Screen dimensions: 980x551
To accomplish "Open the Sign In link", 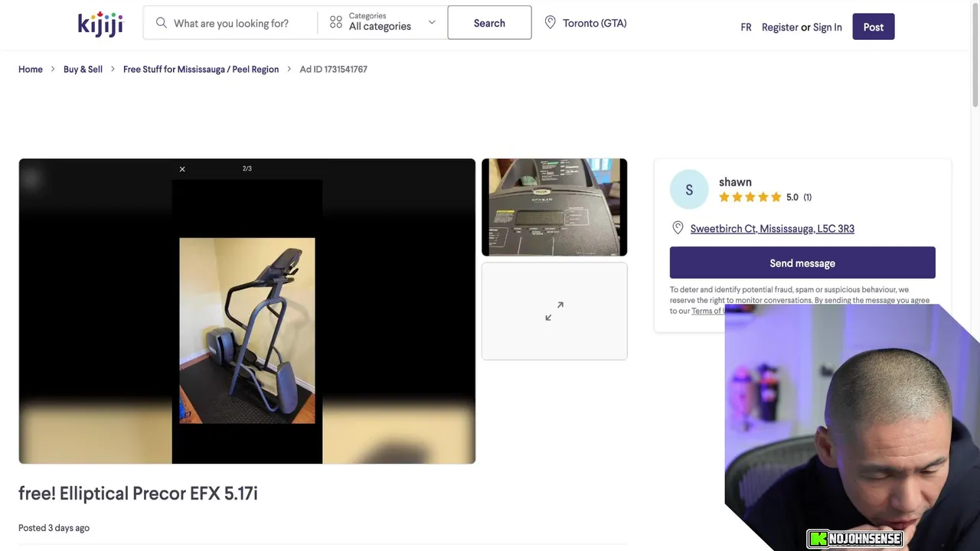I will (x=827, y=28).
